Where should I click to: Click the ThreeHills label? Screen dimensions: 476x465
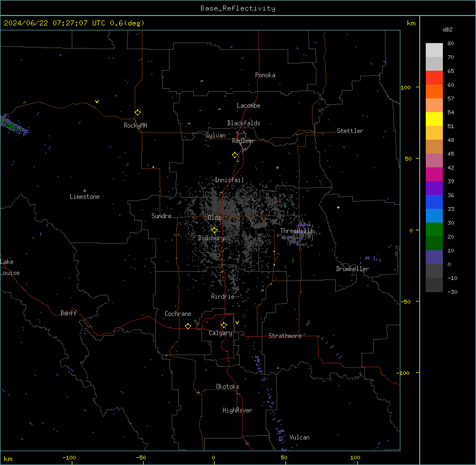point(297,231)
